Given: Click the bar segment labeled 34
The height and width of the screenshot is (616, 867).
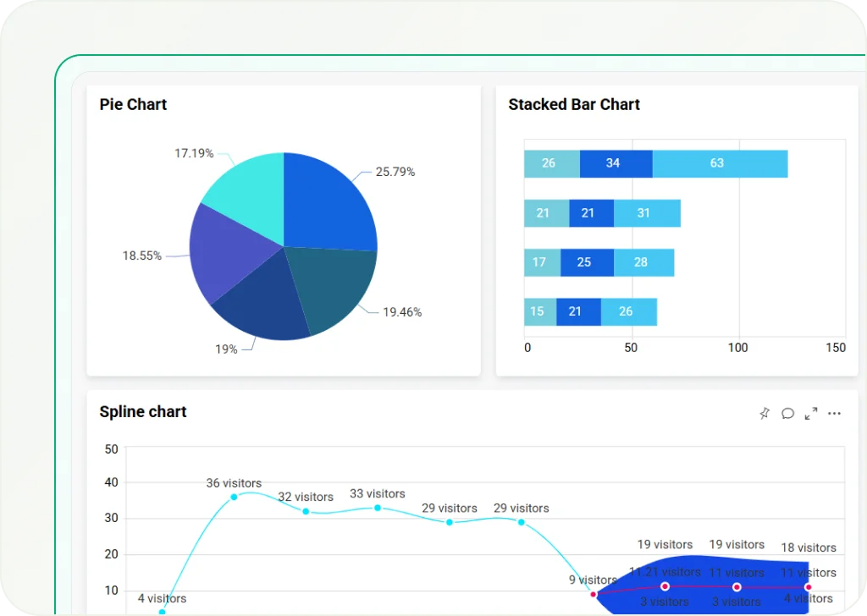Looking at the screenshot, I should 613,163.
